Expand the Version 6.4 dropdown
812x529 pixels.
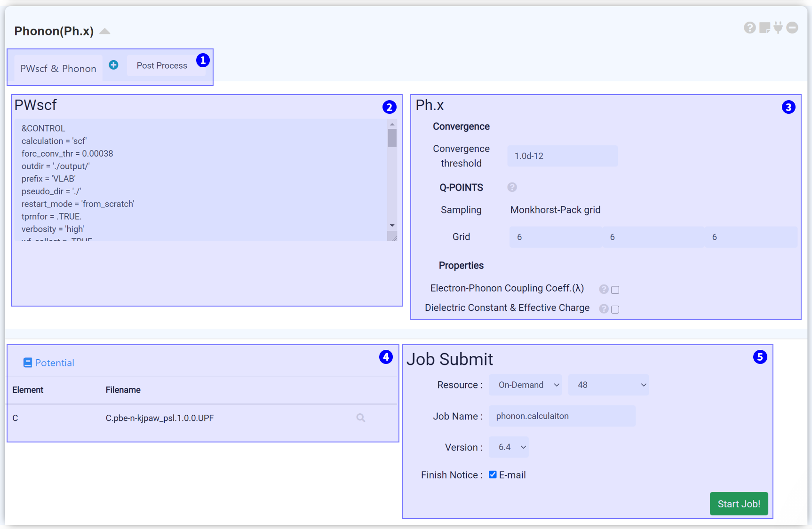point(509,447)
